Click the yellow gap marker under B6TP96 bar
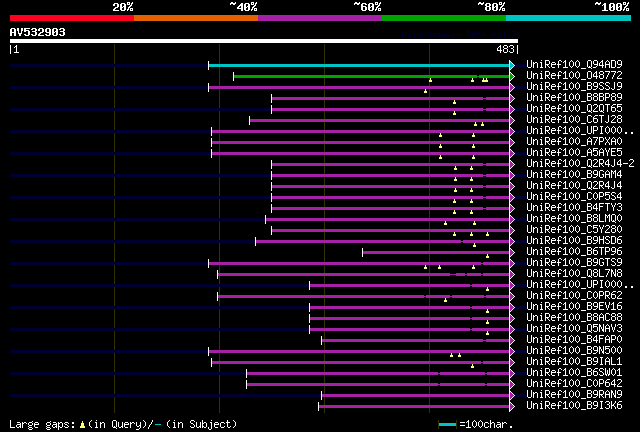 coord(487,256)
